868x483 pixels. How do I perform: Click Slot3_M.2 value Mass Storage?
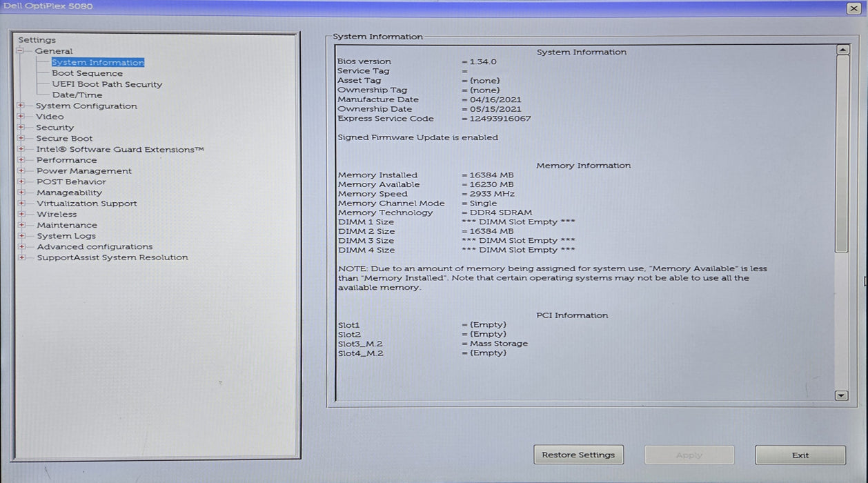click(498, 344)
